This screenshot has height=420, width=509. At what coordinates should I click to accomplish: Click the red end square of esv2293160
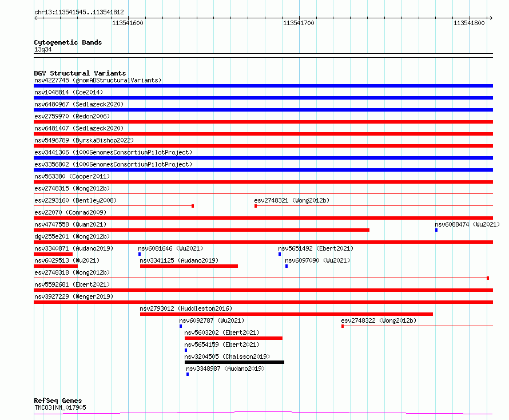click(x=193, y=206)
